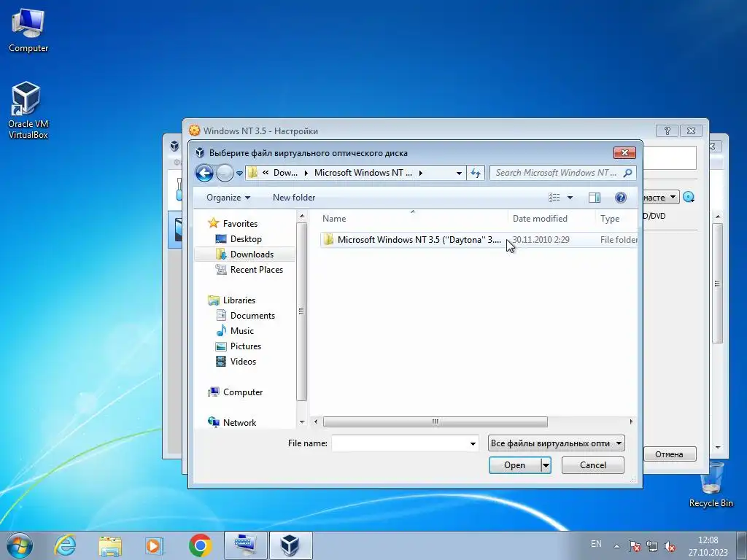Open the Windows Start menu

tap(19, 545)
